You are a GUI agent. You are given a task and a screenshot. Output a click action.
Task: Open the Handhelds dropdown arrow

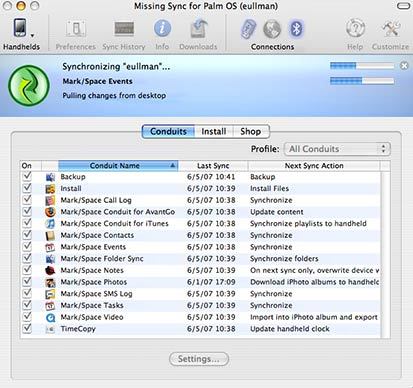pos(32,35)
